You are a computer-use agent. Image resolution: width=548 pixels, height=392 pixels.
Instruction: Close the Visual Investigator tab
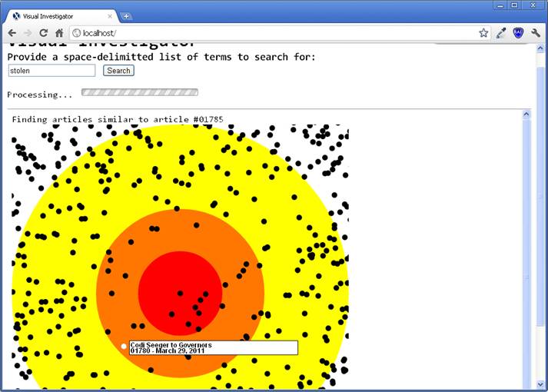(110, 16)
